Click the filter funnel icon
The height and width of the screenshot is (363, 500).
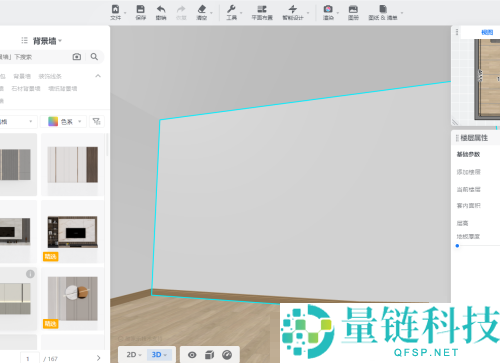97,121
